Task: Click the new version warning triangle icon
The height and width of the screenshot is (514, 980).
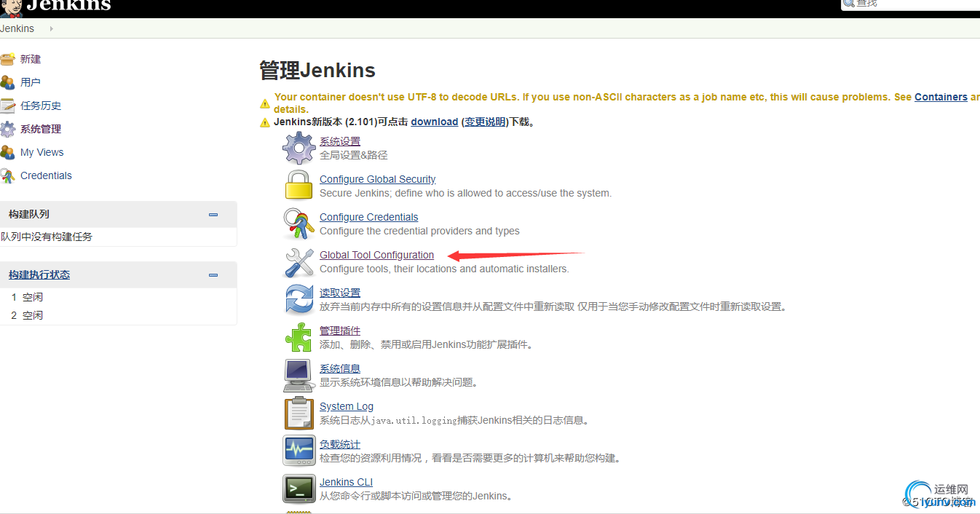Action: pos(265,122)
